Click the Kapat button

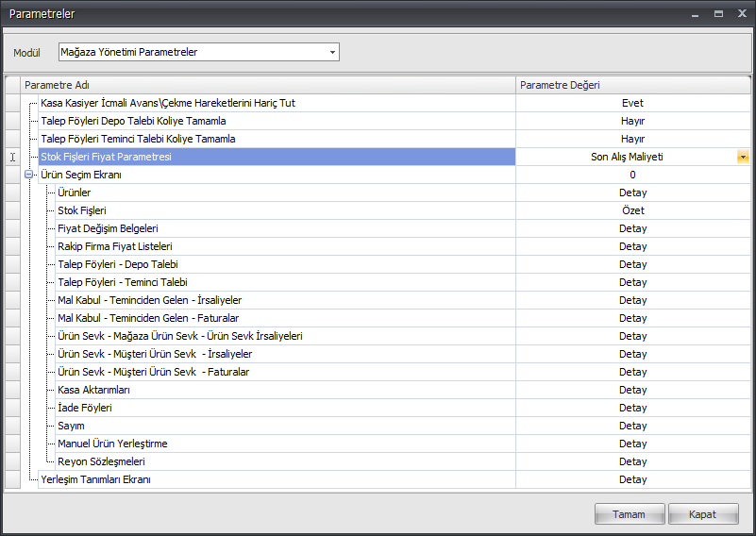pos(702,514)
